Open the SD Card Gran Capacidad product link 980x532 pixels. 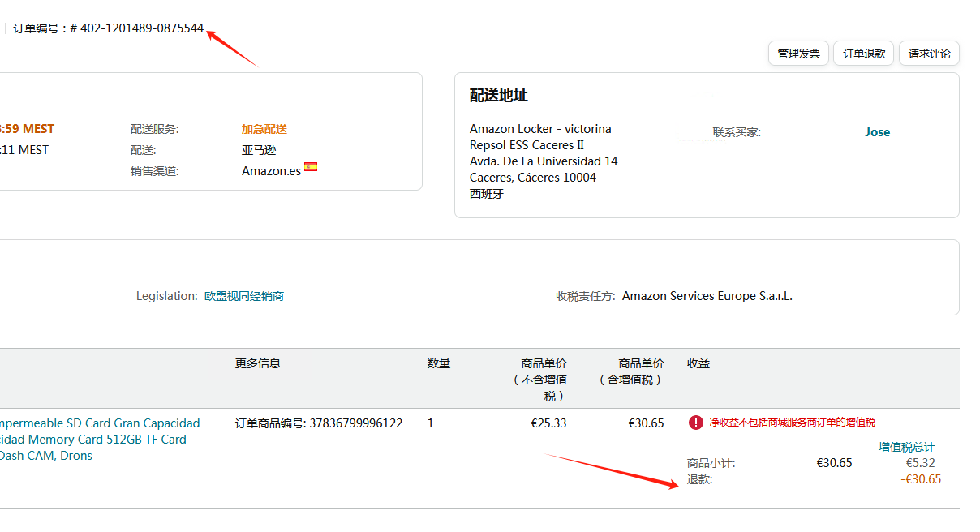100,423
